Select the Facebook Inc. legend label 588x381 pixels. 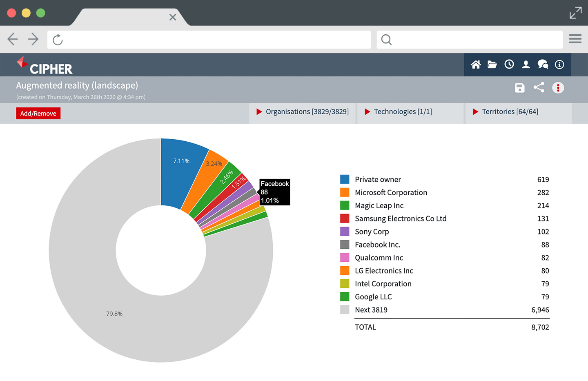[x=377, y=245]
